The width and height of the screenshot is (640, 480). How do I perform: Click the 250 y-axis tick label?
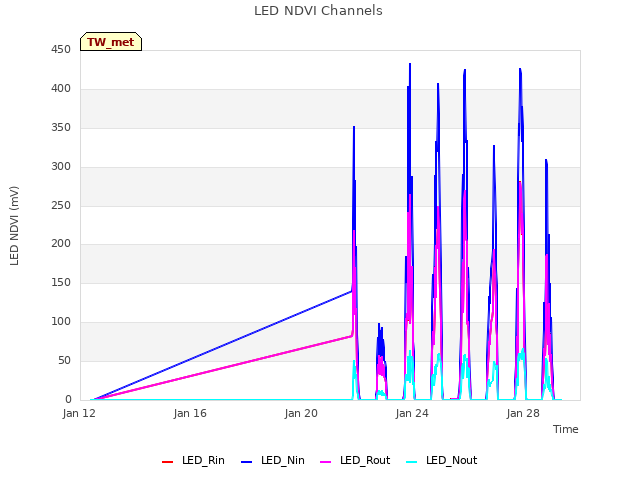[61, 205]
